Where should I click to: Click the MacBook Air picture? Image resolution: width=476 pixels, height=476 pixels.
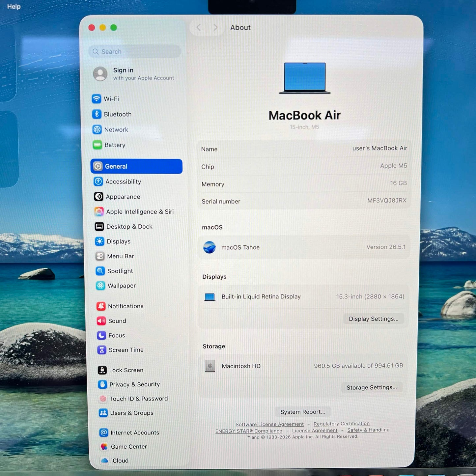click(x=305, y=78)
